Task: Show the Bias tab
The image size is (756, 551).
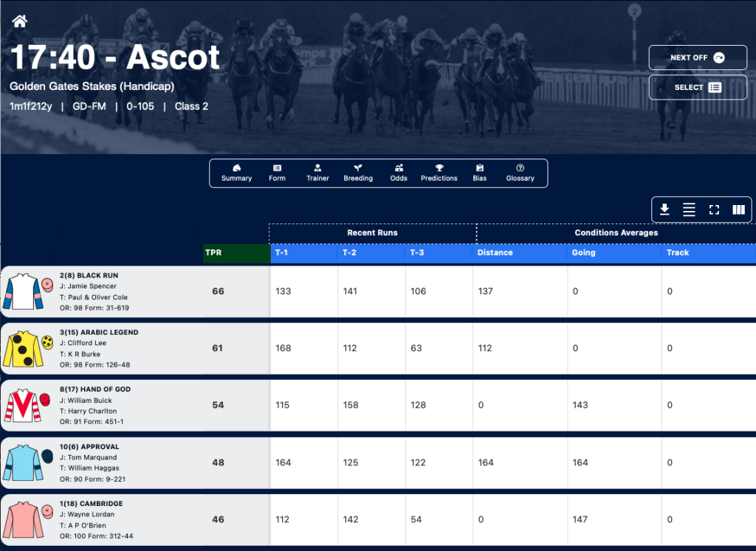Action: 480,173
